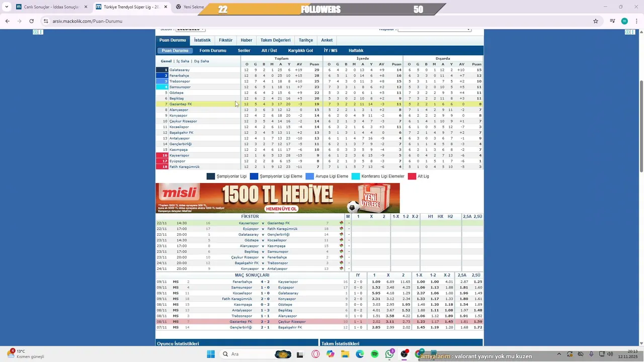Screen dimensions: 644x362
Task: Open comparison icon for Beşiktaş v Samsunspor fixture
Action: [x=342, y=251]
